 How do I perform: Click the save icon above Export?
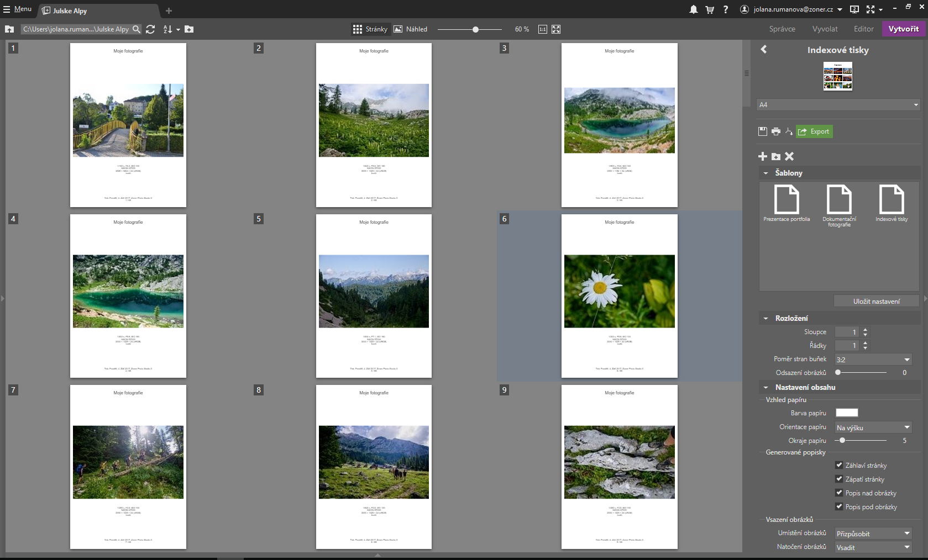(x=763, y=131)
